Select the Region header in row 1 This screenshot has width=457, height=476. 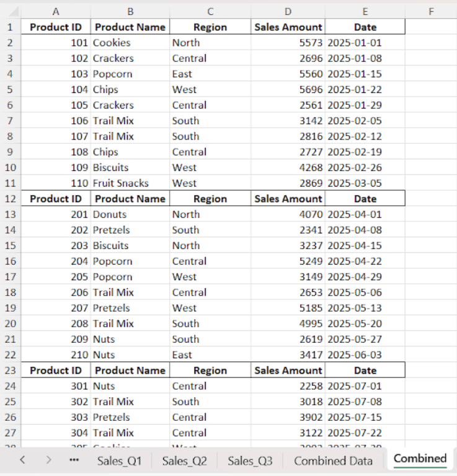pyautogui.click(x=210, y=27)
